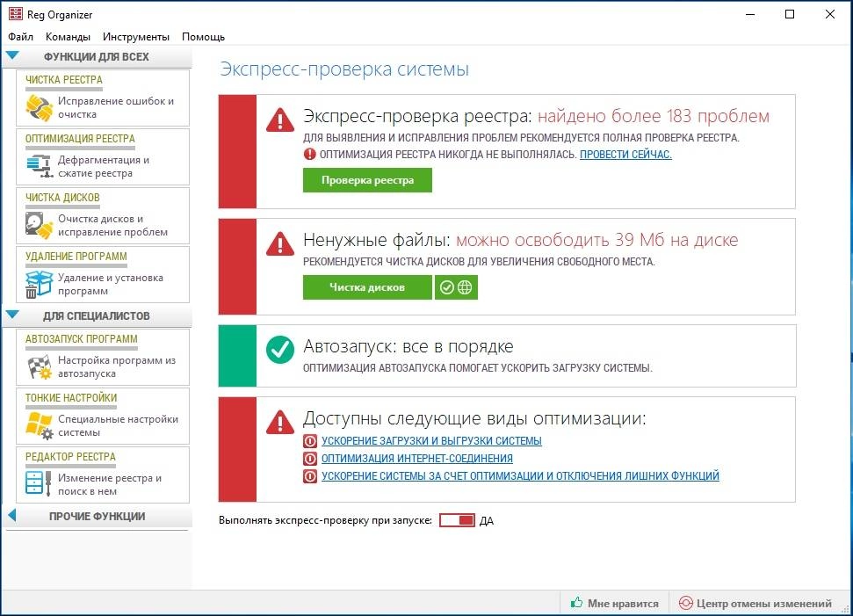Open the Инструменты menu
This screenshot has width=853, height=616.
click(x=136, y=36)
